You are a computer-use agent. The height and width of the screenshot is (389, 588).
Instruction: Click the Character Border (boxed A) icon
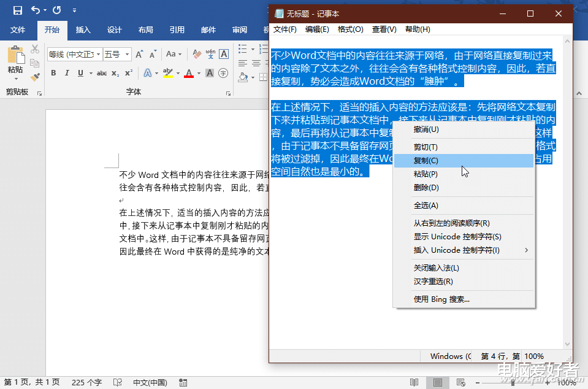224,54
